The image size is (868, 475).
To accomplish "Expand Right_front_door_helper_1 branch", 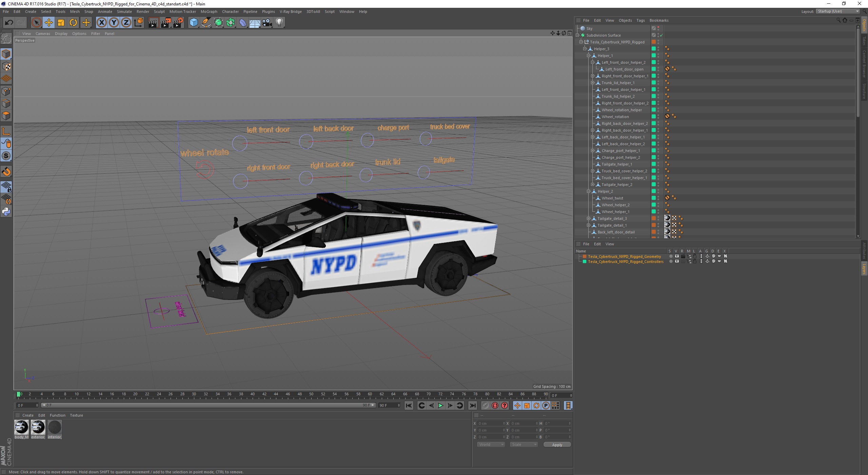I will [x=593, y=76].
